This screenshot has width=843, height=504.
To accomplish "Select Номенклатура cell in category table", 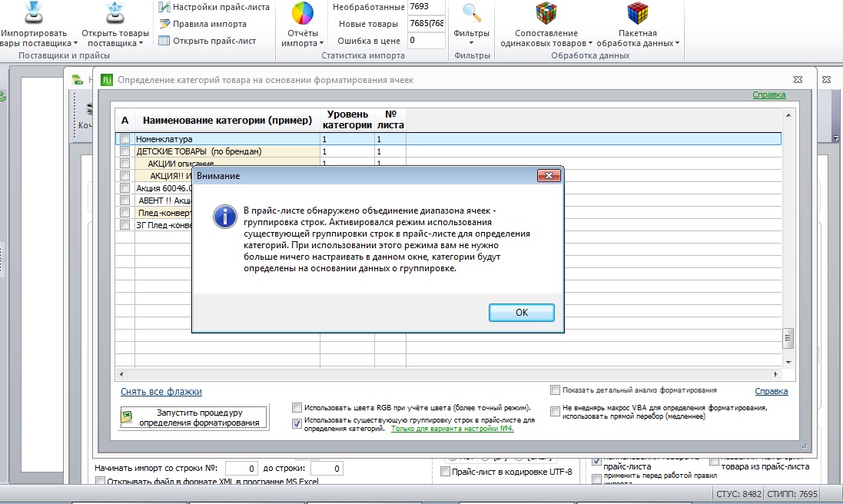I will pos(227,138).
